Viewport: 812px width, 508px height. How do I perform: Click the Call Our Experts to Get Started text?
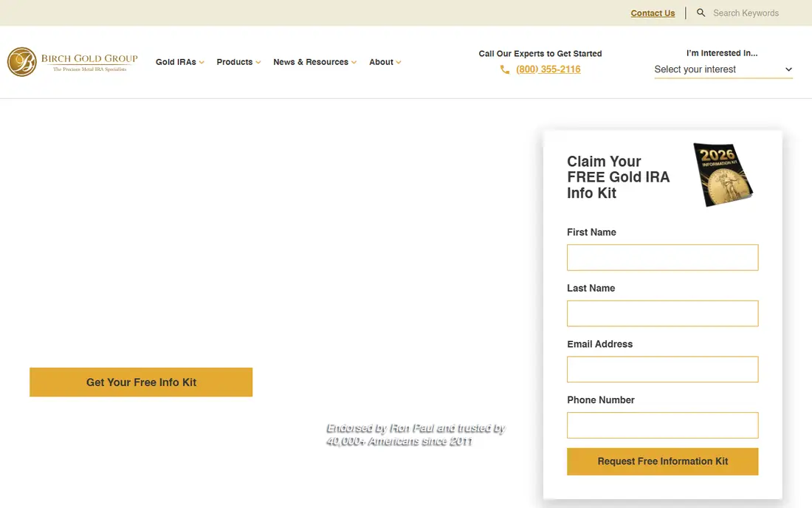coord(540,53)
